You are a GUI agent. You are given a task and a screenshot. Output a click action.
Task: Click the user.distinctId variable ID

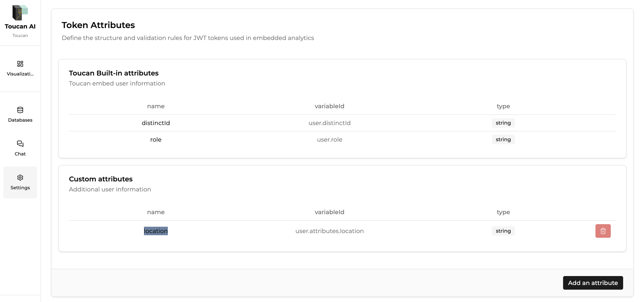[x=329, y=123]
